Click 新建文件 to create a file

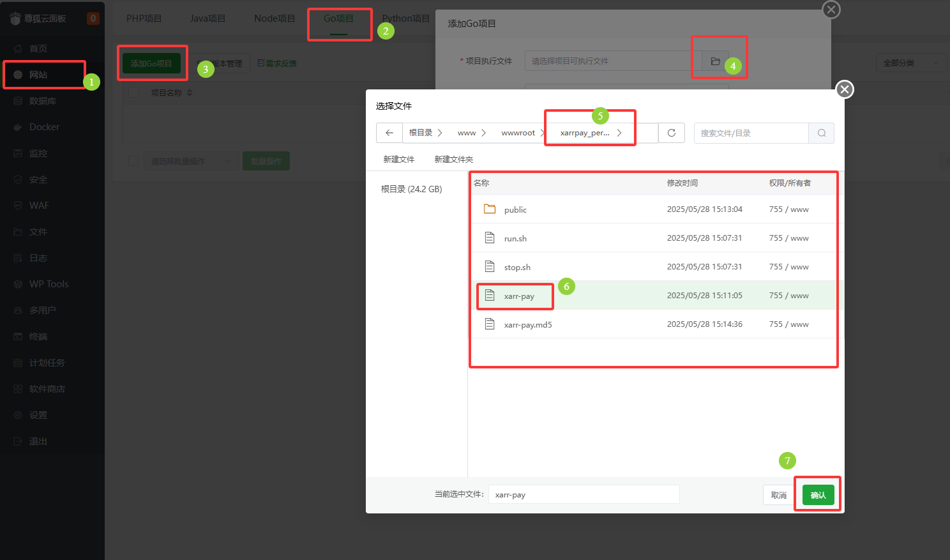399,160
